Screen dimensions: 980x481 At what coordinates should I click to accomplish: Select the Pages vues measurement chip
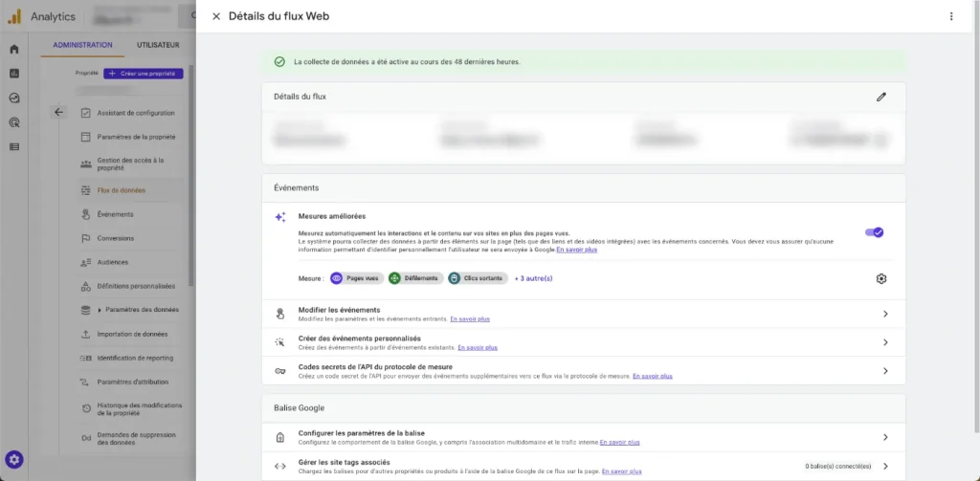[x=355, y=278]
